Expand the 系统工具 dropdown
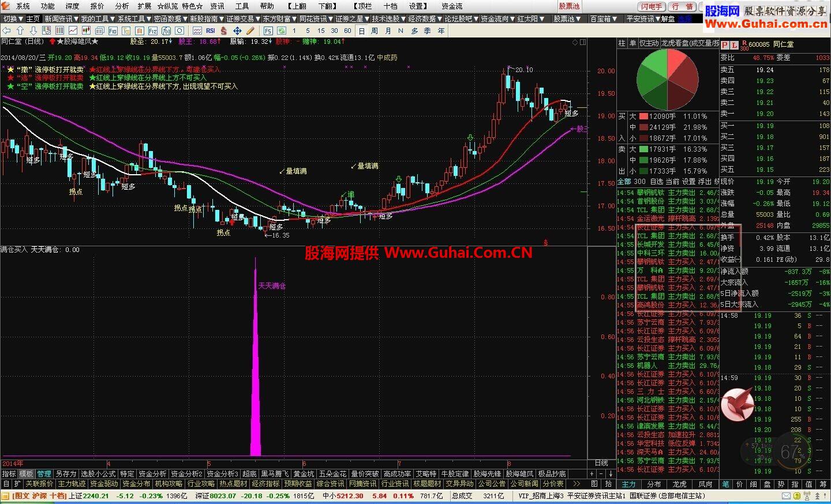 tap(133, 19)
